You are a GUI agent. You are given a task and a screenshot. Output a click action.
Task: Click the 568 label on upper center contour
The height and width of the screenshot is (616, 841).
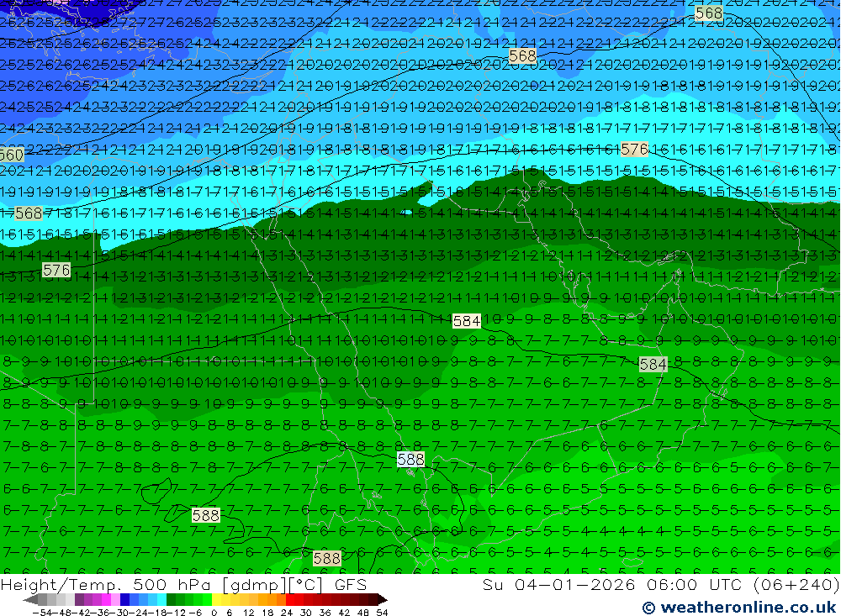(x=522, y=55)
